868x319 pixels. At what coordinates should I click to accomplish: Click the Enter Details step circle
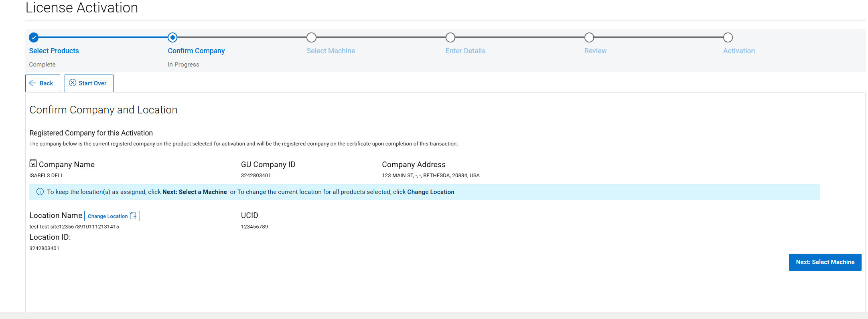(x=450, y=38)
